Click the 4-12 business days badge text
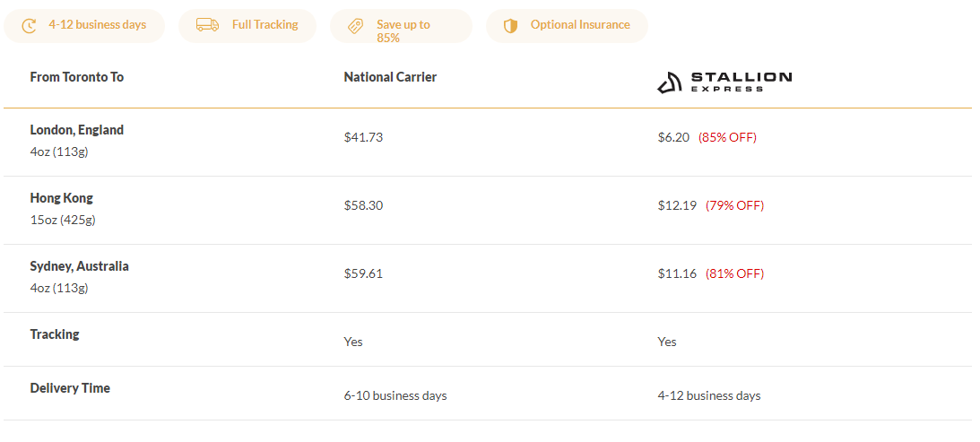The width and height of the screenshot is (980, 442). (x=97, y=25)
